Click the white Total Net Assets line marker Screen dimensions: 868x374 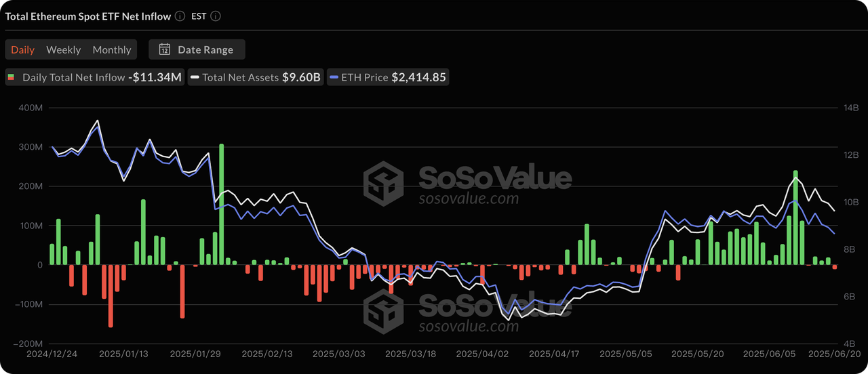pyautogui.click(x=195, y=77)
